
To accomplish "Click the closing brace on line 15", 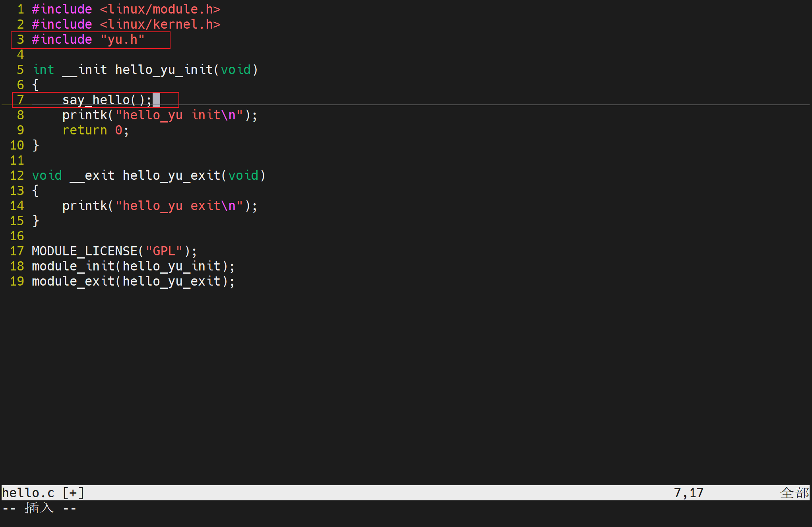I will coord(36,221).
